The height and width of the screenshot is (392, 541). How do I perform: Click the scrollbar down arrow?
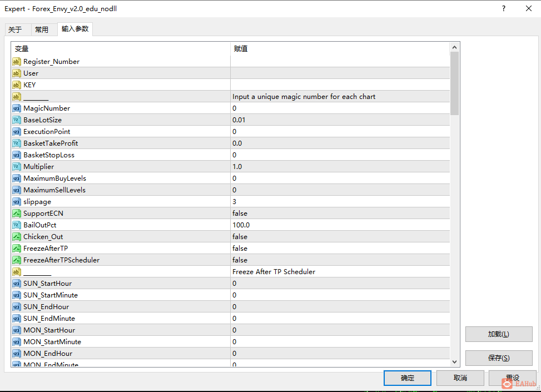(454, 361)
